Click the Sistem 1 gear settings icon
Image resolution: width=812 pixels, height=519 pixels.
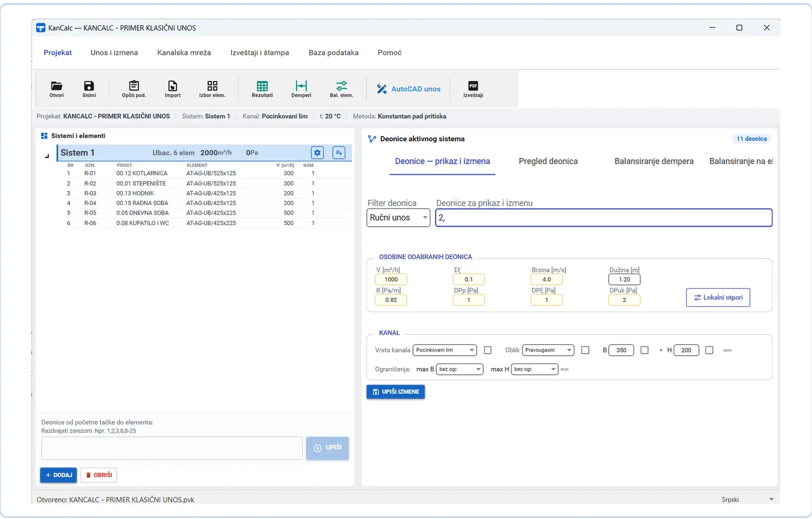318,153
